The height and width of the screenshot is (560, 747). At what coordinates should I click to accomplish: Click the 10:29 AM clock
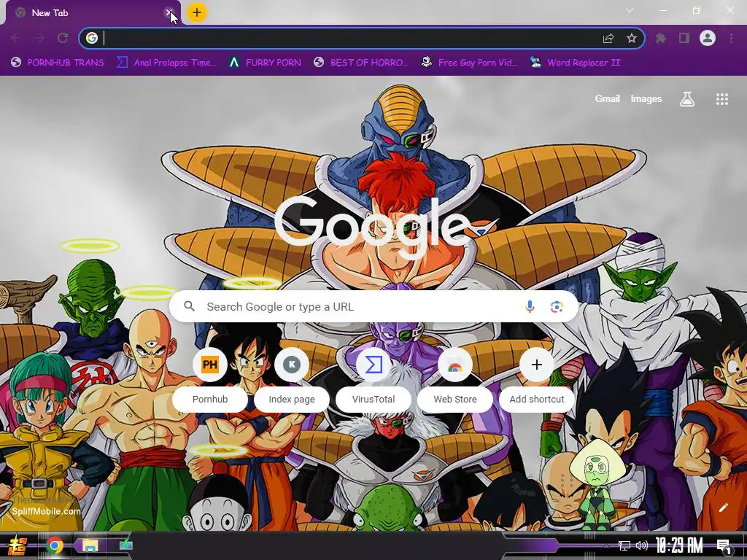(679, 545)
